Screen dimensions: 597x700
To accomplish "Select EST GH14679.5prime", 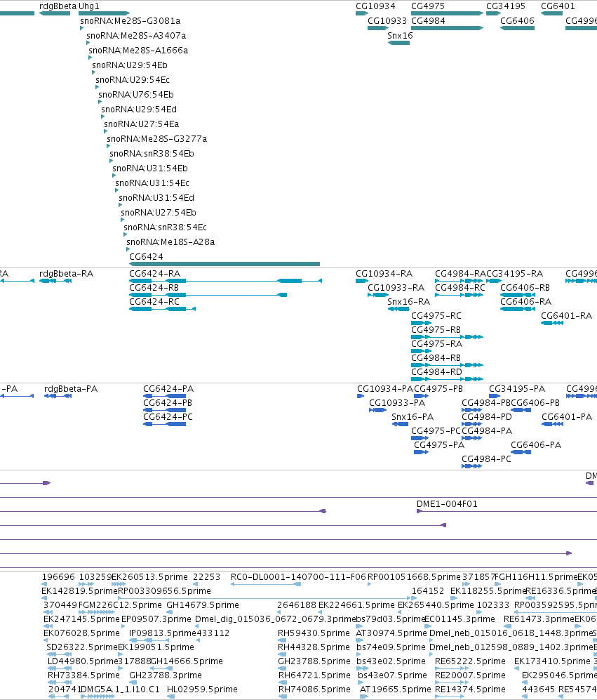I will tap(169, 612).
